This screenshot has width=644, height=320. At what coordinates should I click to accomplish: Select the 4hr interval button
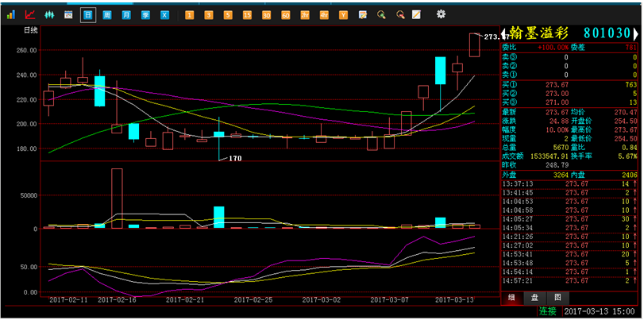[324, 15]
